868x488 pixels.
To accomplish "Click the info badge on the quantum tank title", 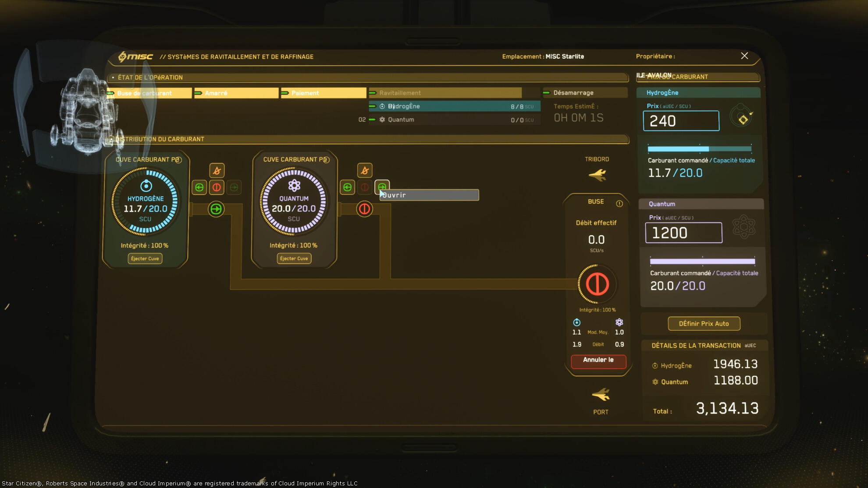I will pyautogui.click(x=326, y=160).
